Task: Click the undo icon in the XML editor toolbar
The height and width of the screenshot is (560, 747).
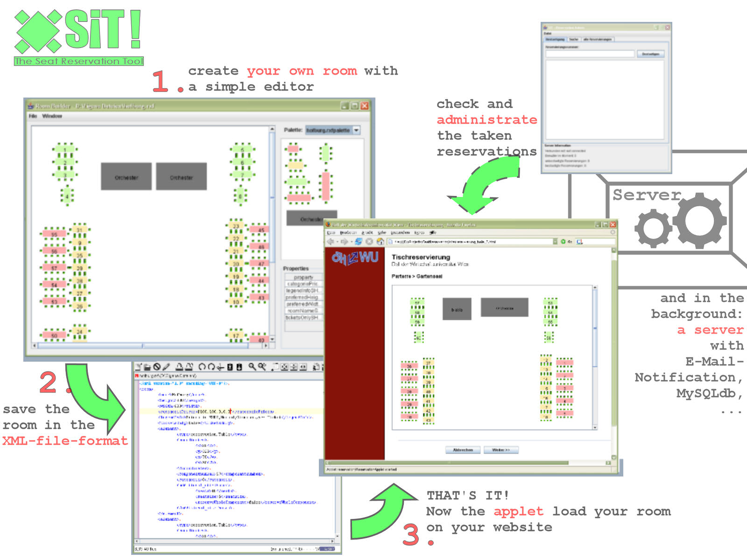Action: (x=202, y=367)
